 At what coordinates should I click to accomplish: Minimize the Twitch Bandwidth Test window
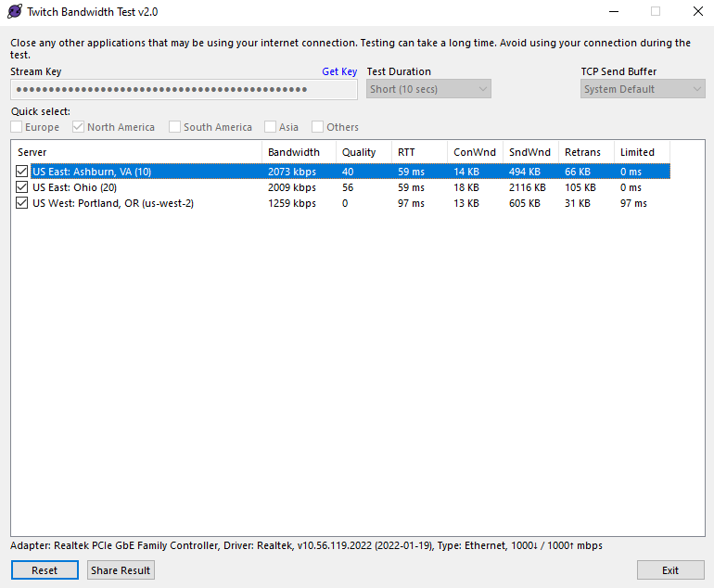[614, 11]
